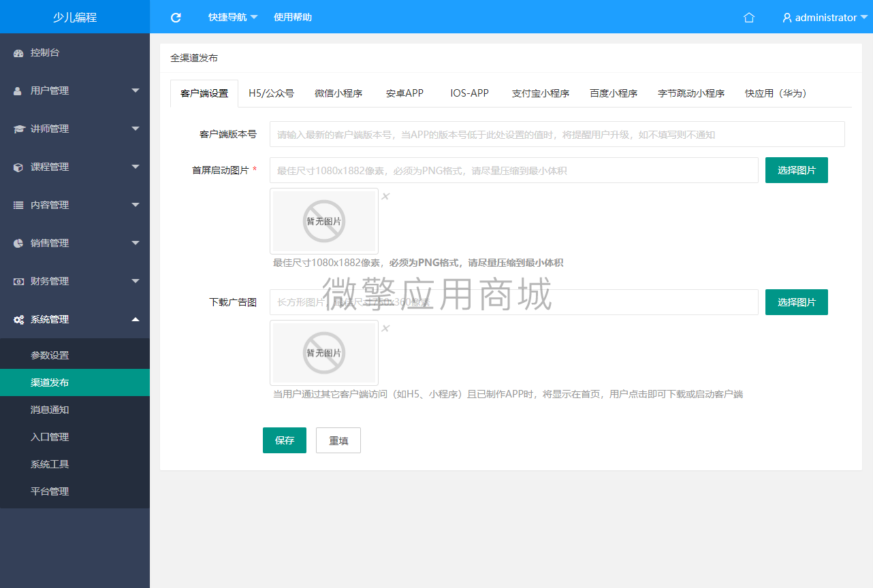Click the 少儿编程 site title
Screen dimensions: 873x588
click(75, 17)
